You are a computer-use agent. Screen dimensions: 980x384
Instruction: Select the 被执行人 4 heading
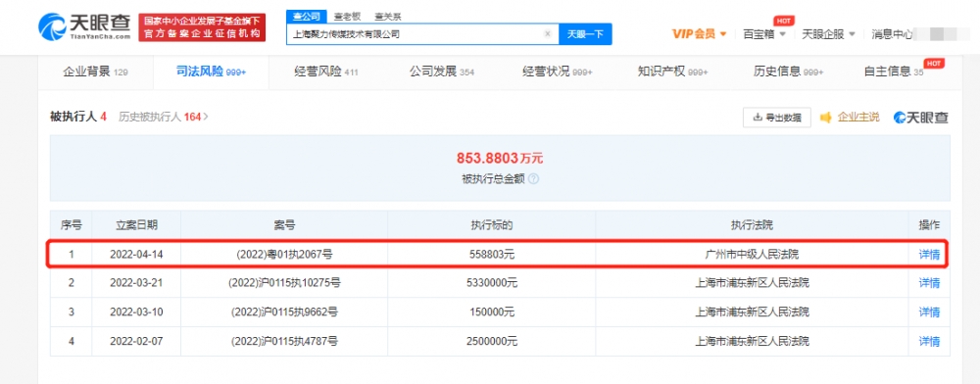(78, 117)
